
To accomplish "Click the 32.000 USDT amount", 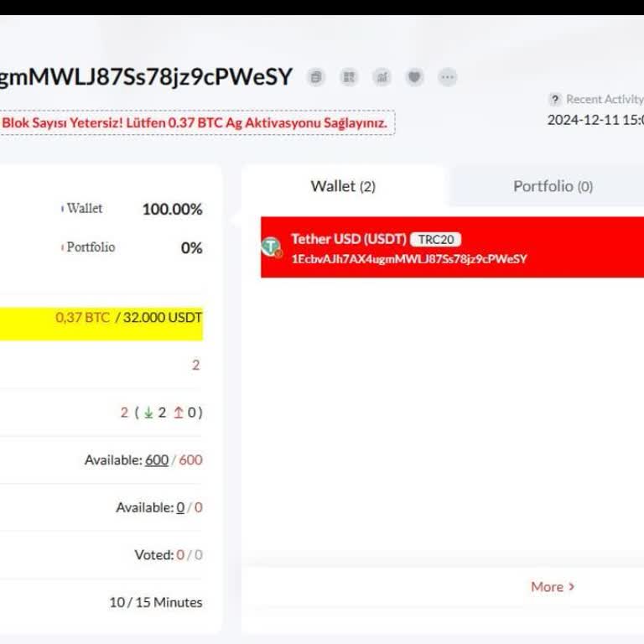I will click(163, 318).
